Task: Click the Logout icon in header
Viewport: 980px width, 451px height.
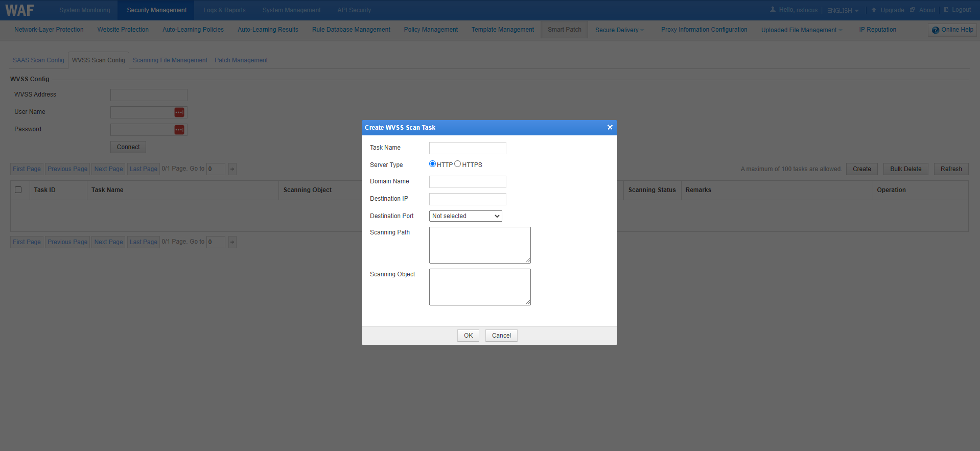Action: tap(946, 10)
